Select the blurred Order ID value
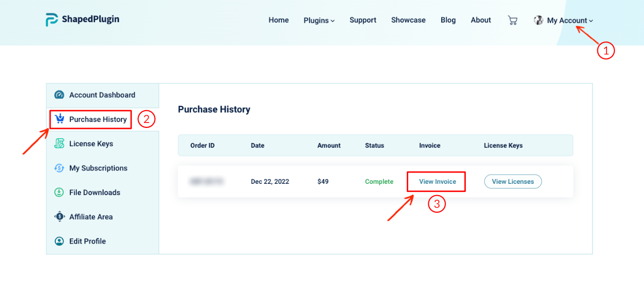 click(207, 182)
